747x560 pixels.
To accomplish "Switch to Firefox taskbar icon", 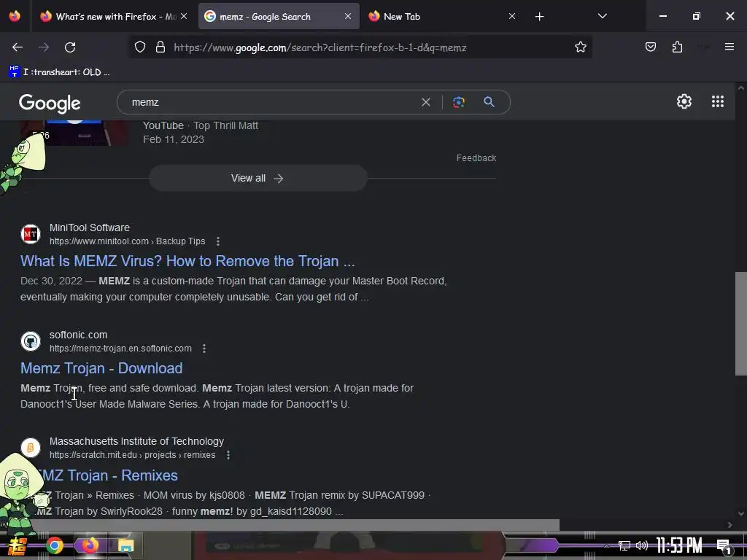I will click(x=90, y=545).
